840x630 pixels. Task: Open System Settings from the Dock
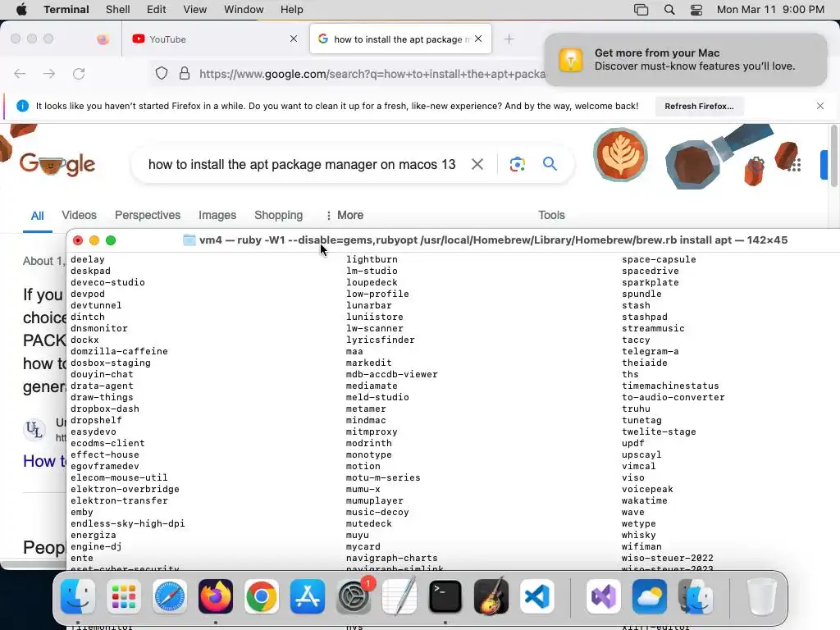tap(354, 596)
